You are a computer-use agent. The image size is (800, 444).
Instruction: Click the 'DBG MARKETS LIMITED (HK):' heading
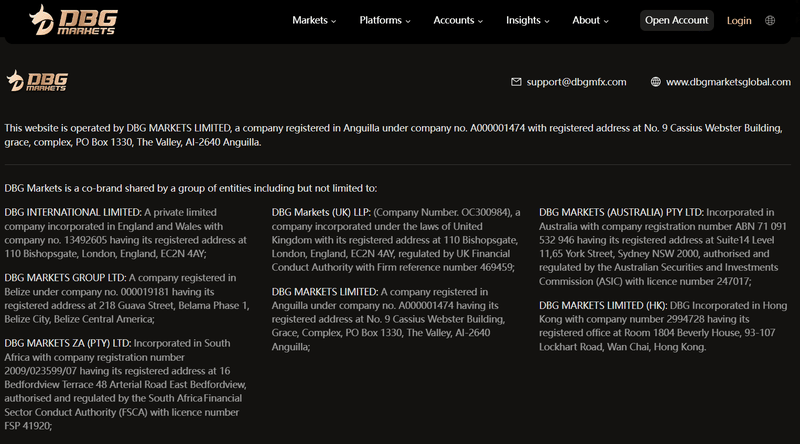(603, 305)
